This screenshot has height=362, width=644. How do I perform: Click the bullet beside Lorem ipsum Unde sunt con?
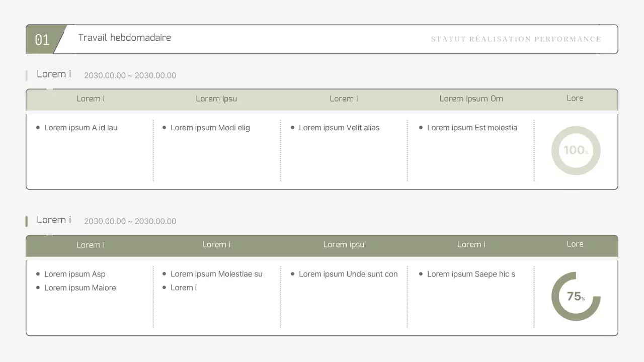(x=292, y=274)
